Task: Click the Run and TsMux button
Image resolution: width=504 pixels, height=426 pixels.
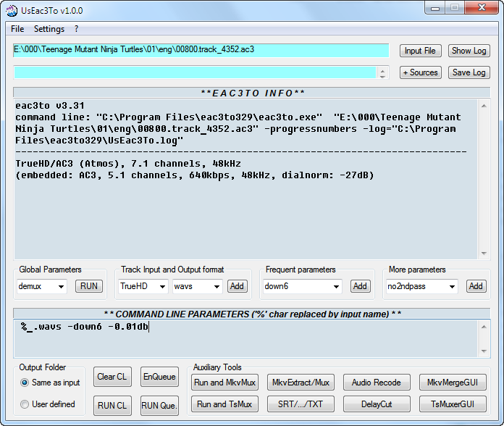Action: (224, 404)
